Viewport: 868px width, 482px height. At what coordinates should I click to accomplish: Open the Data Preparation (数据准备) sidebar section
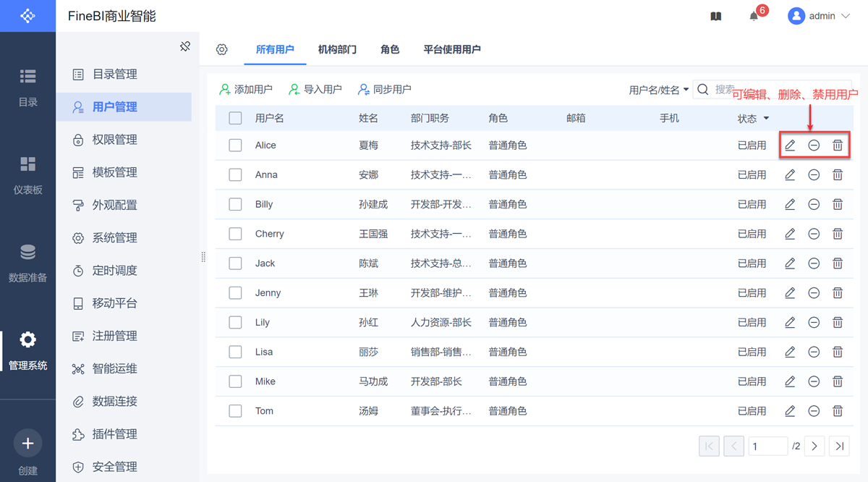[x=27, y=262]
